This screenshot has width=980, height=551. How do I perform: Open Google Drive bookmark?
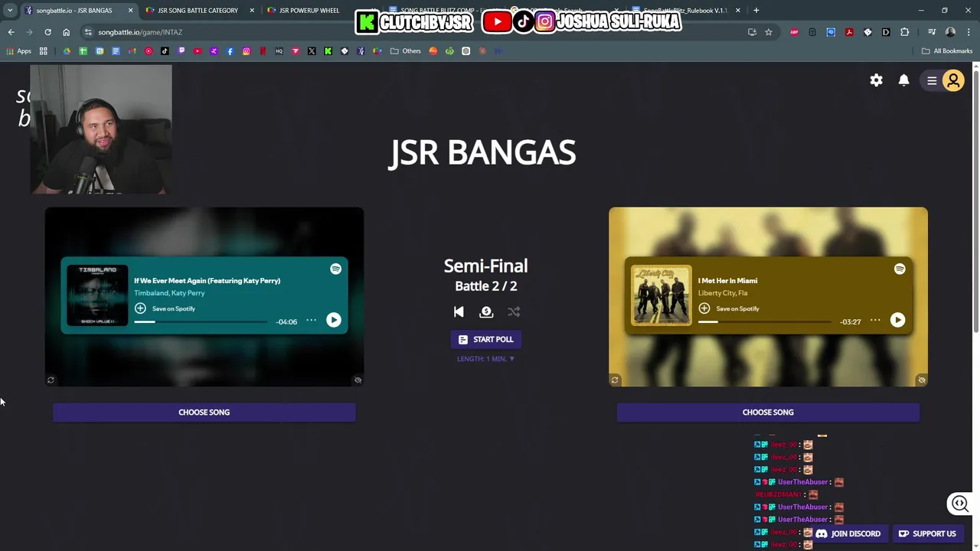click(67, 51)
